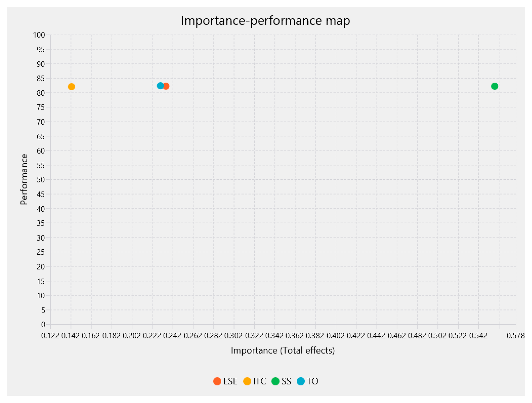532x403 pixels.
Task: Click the SS legend color circle
Action: [x=275, y=381]
